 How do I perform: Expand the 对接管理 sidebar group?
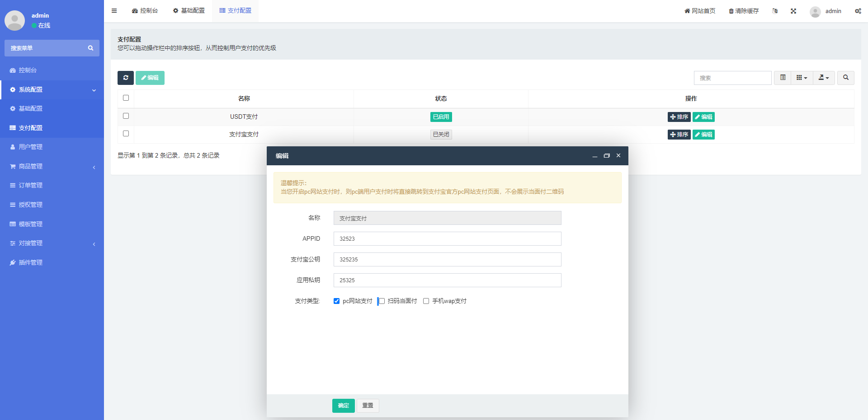pyautogui.click(x=52, y=243)
